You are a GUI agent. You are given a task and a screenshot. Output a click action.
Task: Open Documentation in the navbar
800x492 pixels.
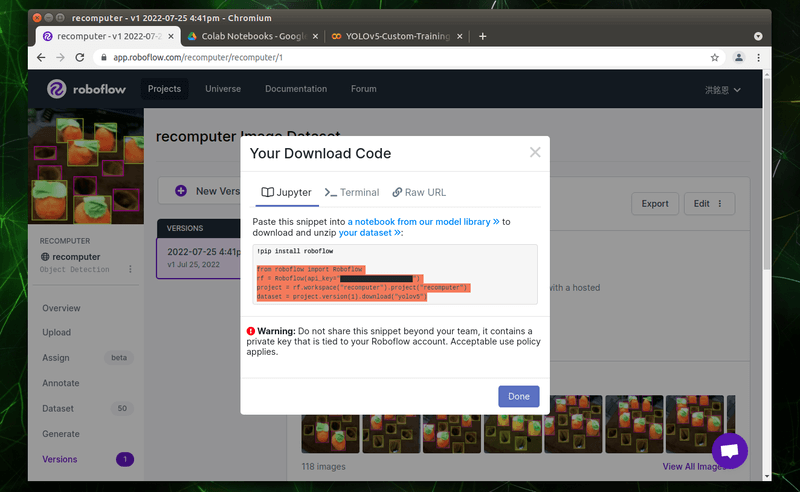tap(296, 89)
